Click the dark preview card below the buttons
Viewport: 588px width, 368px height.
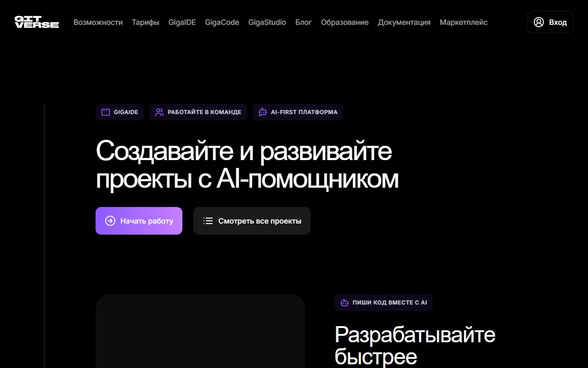[x=200, y=331]
